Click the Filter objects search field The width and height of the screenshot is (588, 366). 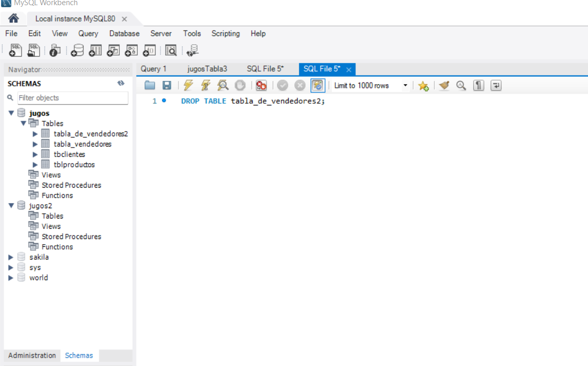tap(73, 98)
